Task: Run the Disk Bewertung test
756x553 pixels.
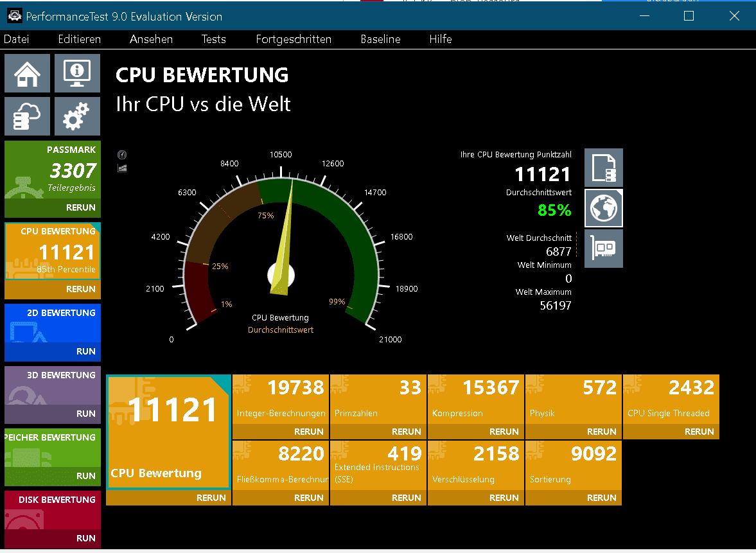Action: pyautogui.click(x=53, y=538)
